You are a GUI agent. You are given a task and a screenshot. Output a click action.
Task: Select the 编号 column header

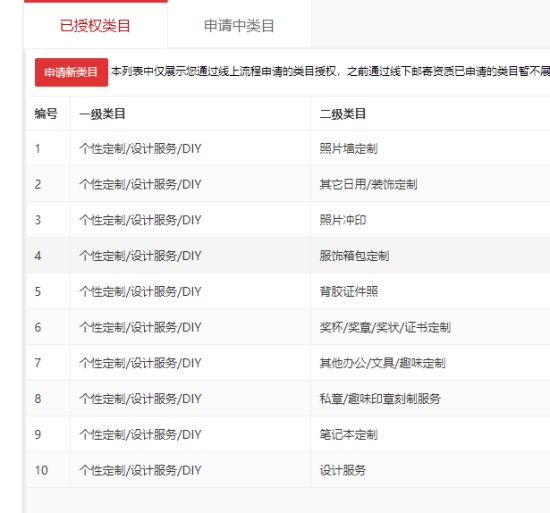point(46,114)
